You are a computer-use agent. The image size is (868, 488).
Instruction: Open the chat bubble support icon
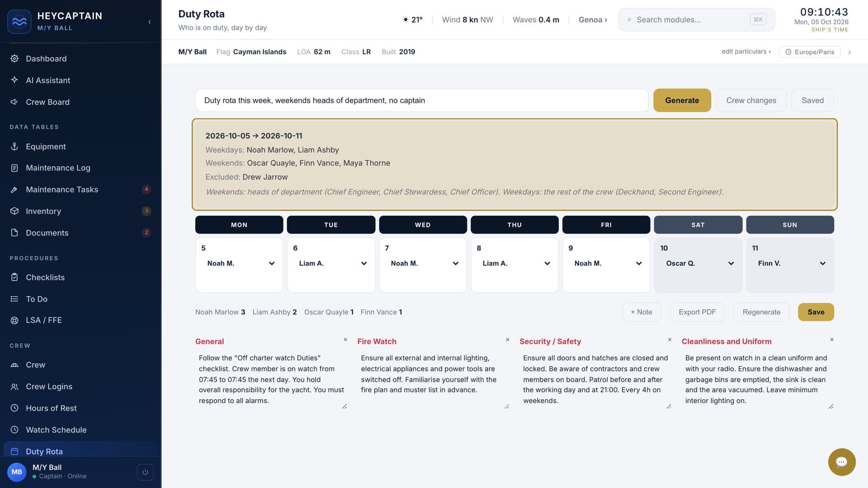click(x=841, y=462)
